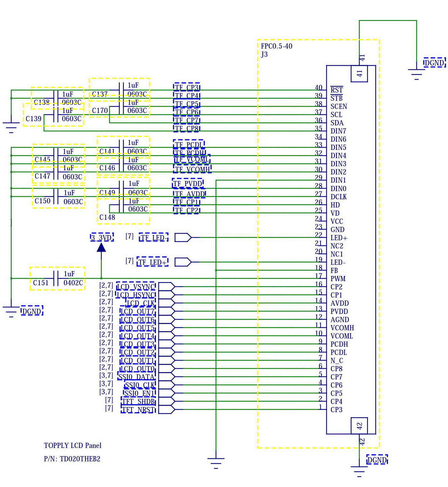The width and height of the screenshot is (448, 487).
Task: Select the DIN7 pin name on J3
Action: pos(338,131)
